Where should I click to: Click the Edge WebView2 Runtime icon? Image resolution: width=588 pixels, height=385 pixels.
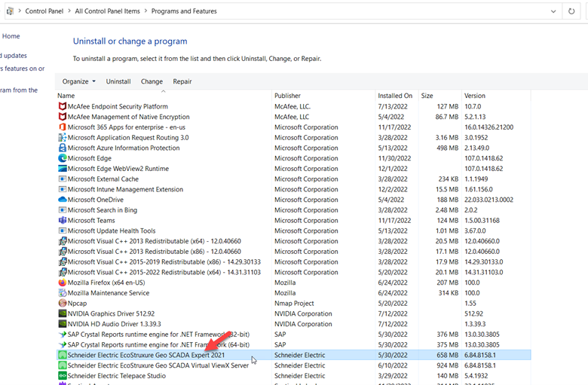[63, 169]
